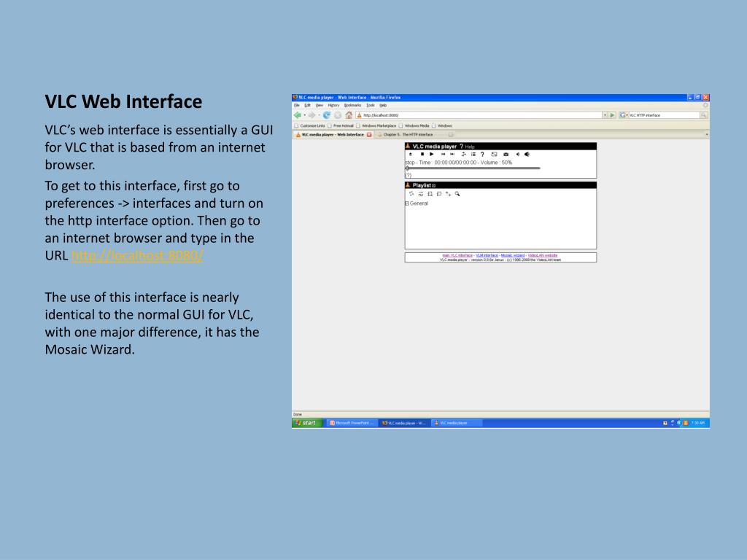This screenshot has height=560, width=747.
Task: Go back with the green back arrow
Action: click(298, 115)
